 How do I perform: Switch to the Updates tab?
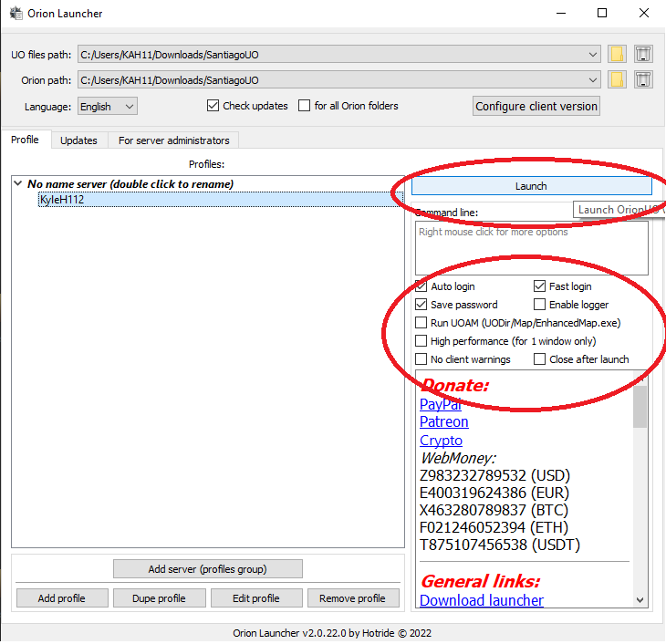click(78, 140)
